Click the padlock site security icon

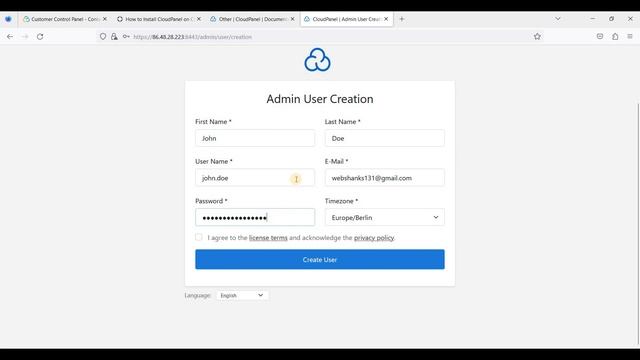(114, 37)
